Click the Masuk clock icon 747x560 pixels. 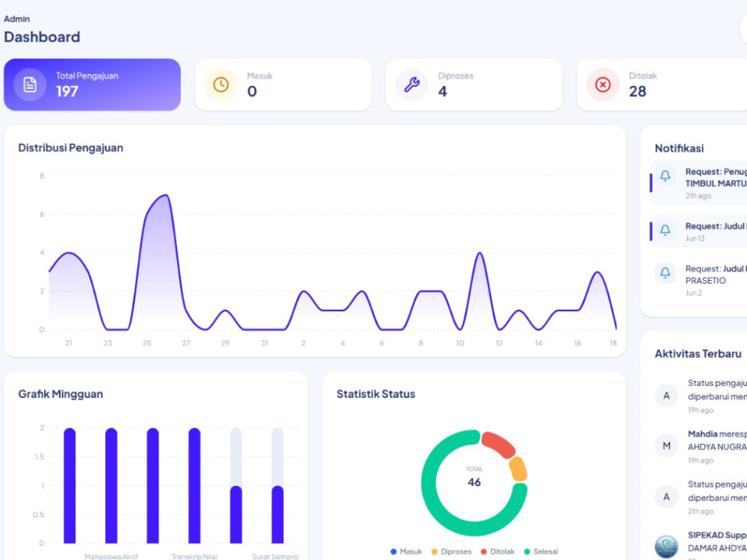220,85
